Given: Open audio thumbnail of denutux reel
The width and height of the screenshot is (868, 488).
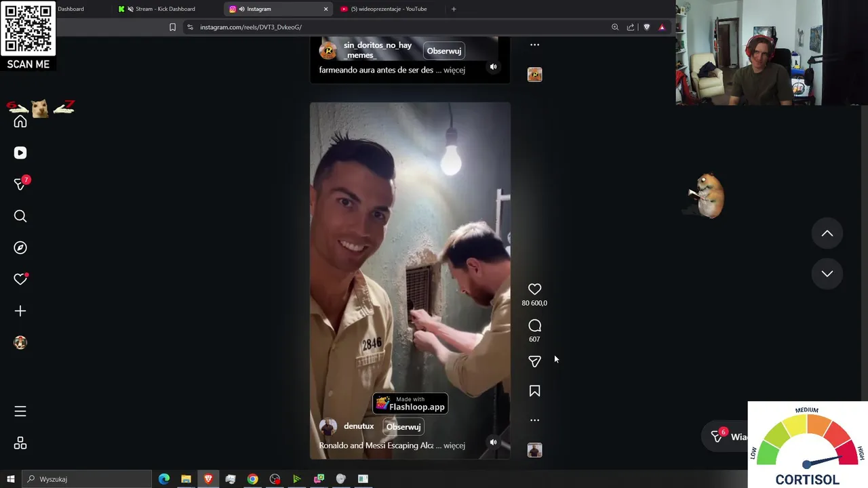Looking at the screenshot, I should click(534, 450).
